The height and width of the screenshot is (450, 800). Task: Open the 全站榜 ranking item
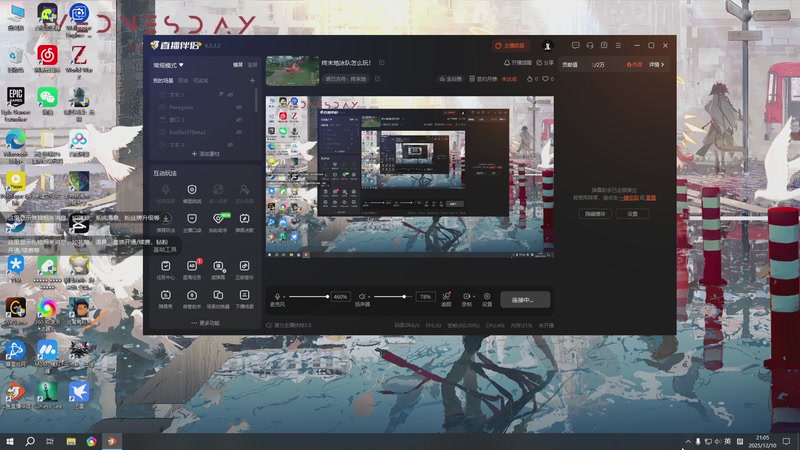pos(451,79)
